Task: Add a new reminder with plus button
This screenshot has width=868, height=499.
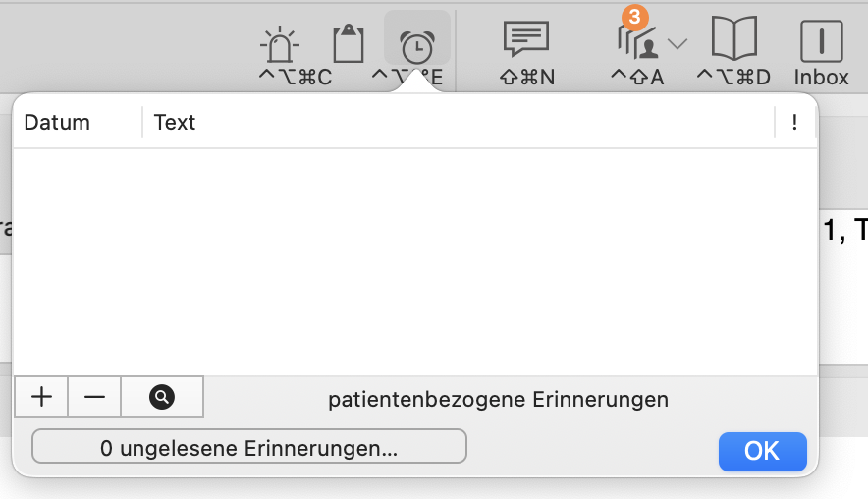Action: 41,397
